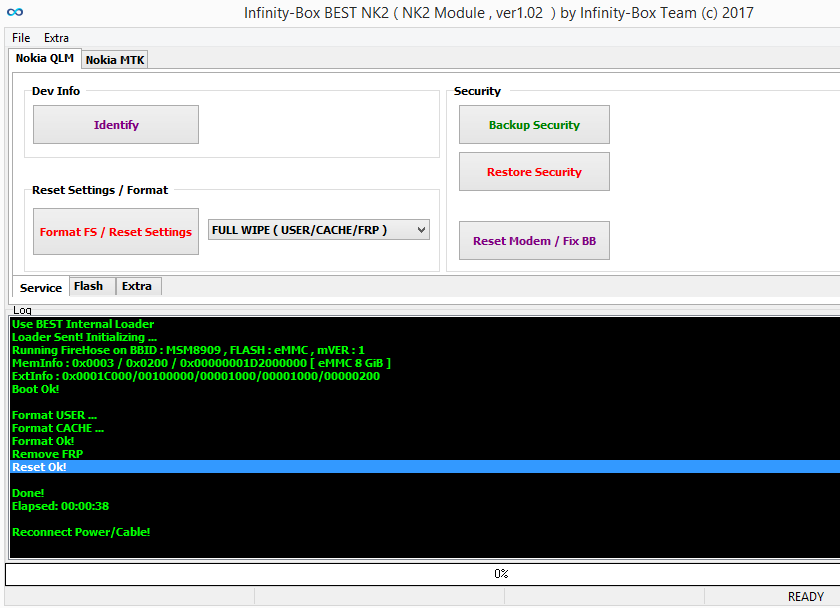Viewport: 840px width, 608px height.
Task: Click Restore Security button
Action: click(x=534, y=172)
